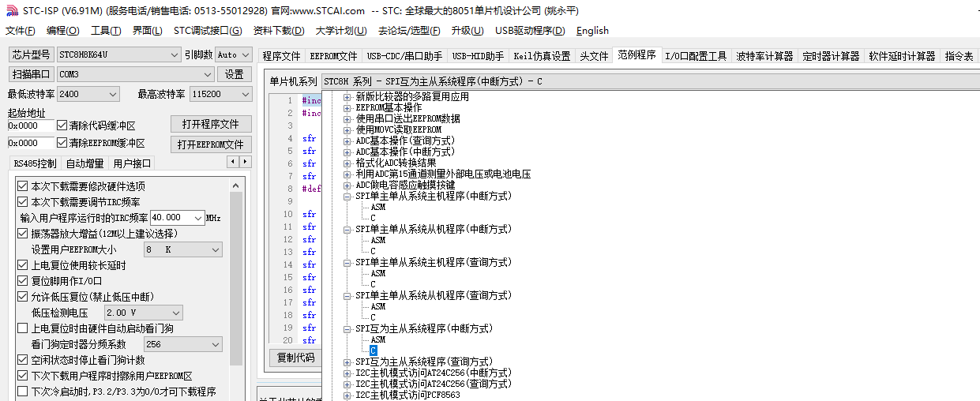The width and height of the screenshot is (980, 401).
Task: Switch to the I/O口配置工具 tab
Action: click(x=696, y=56)
